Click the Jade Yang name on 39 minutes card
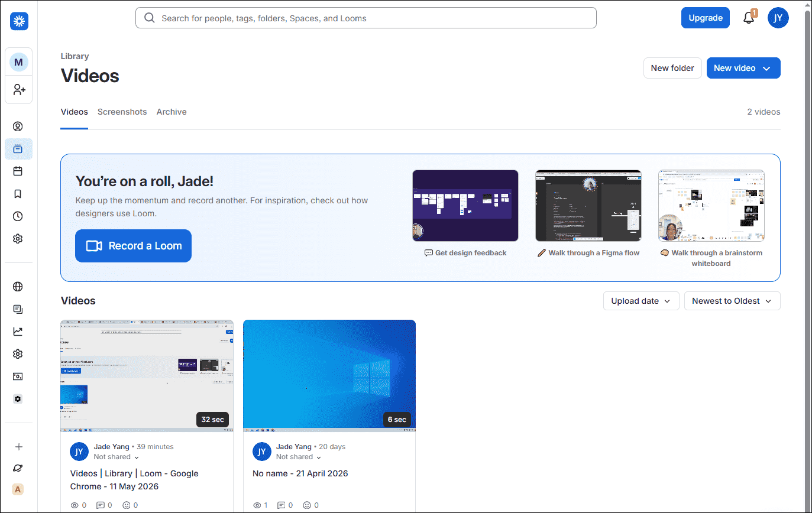The width and height of the screenshot is (812, 513). tap(111, 447)
